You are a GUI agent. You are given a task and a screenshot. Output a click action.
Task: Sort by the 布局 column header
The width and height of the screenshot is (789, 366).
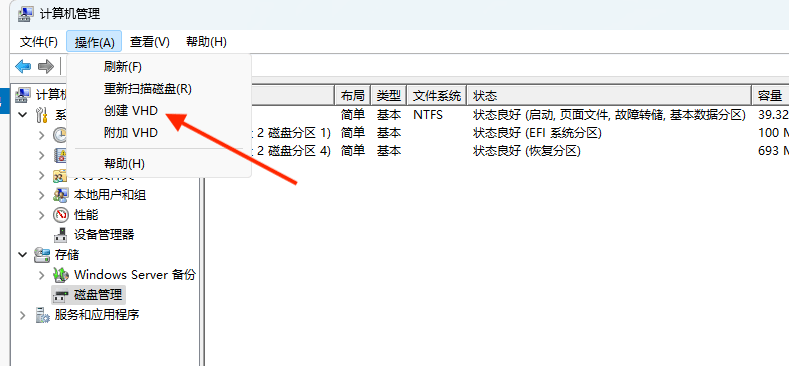(353, 95)
